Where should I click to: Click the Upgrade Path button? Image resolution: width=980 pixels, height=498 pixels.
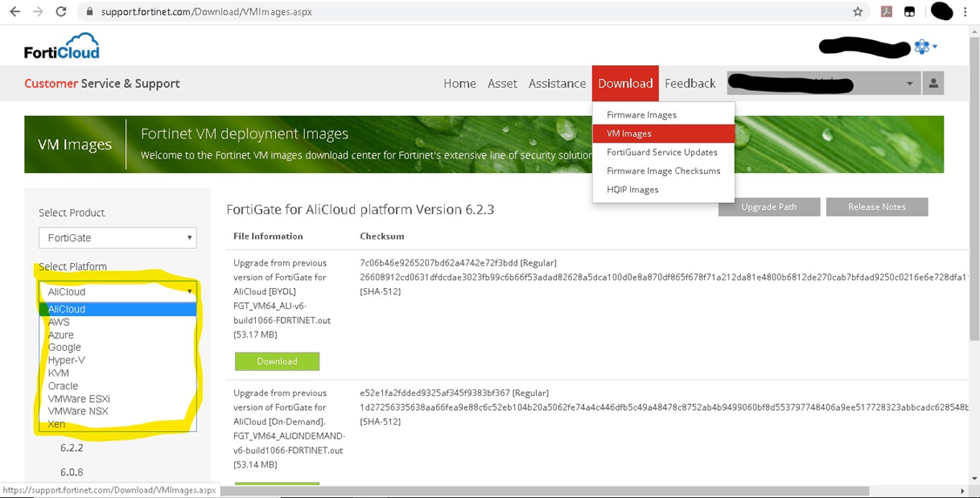pyautogui.click(x=769, y=207)
